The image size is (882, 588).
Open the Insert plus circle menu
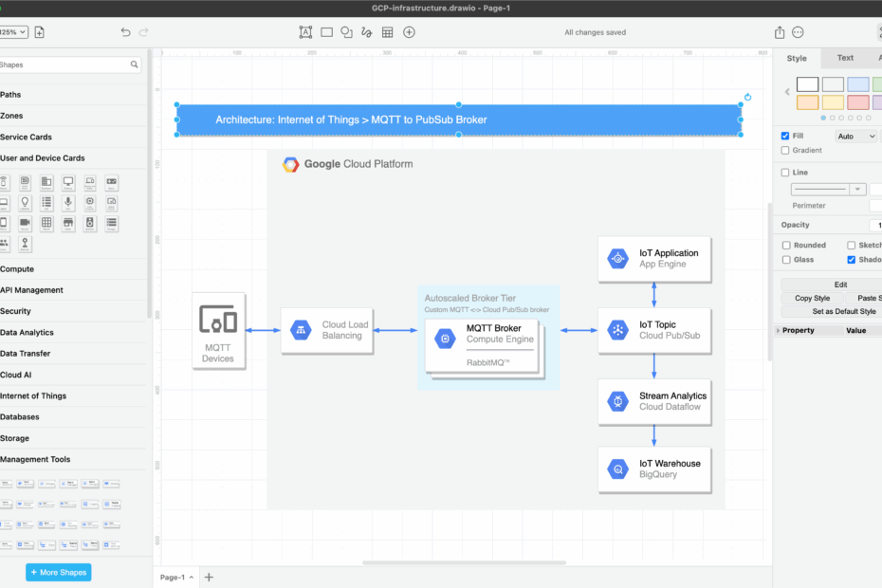409,32
